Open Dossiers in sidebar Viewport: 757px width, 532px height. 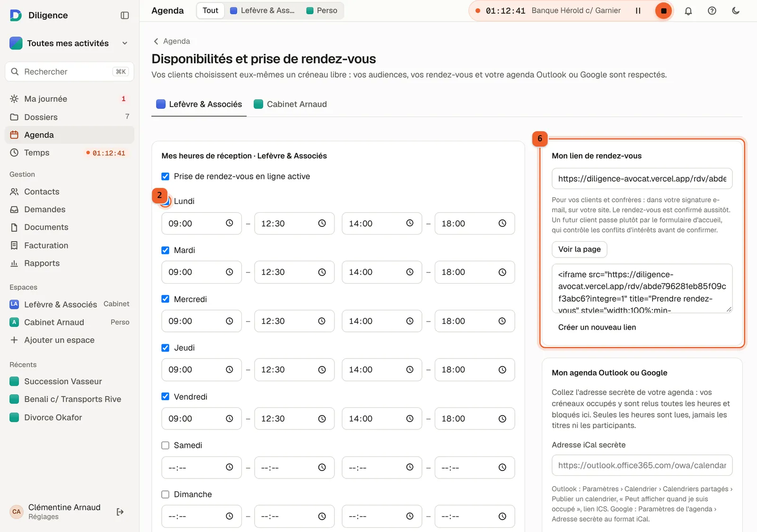point(70,117)
